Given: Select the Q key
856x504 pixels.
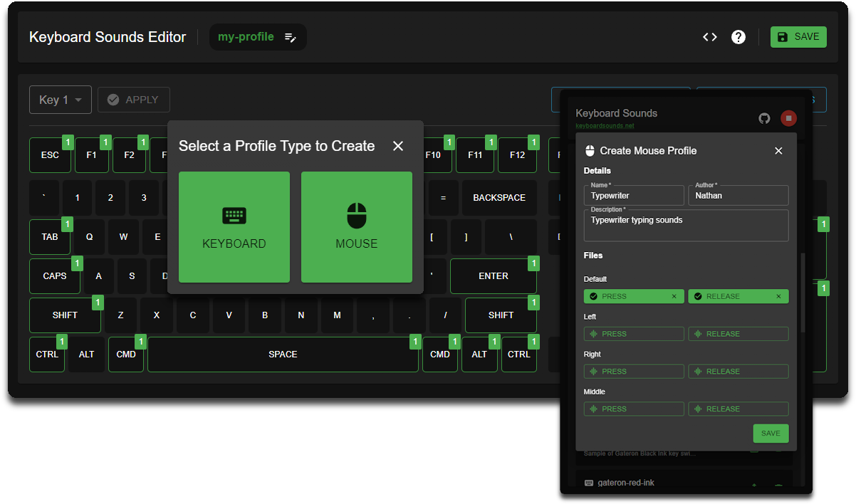Looking at the screenshot, I should pos(90,237).
